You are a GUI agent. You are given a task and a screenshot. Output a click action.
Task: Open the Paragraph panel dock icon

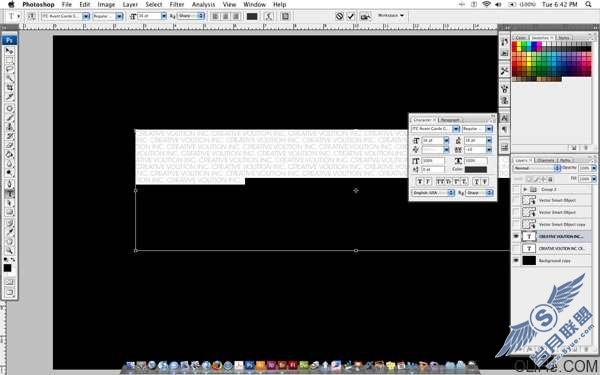point(504,129)
